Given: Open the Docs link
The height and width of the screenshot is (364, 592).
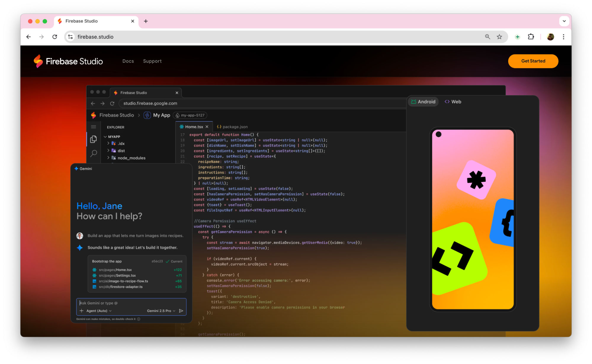Looking at the screenshot, I should 128,61.
